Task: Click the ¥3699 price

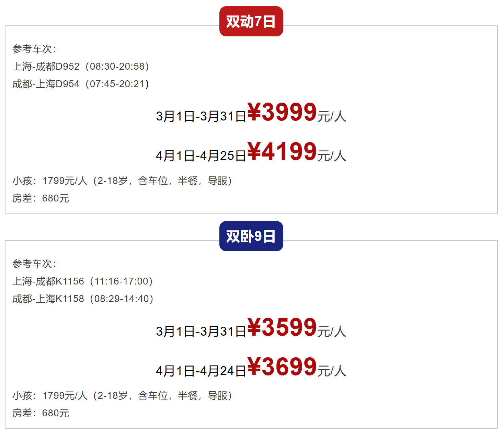Action: click(x=282, y=367)
